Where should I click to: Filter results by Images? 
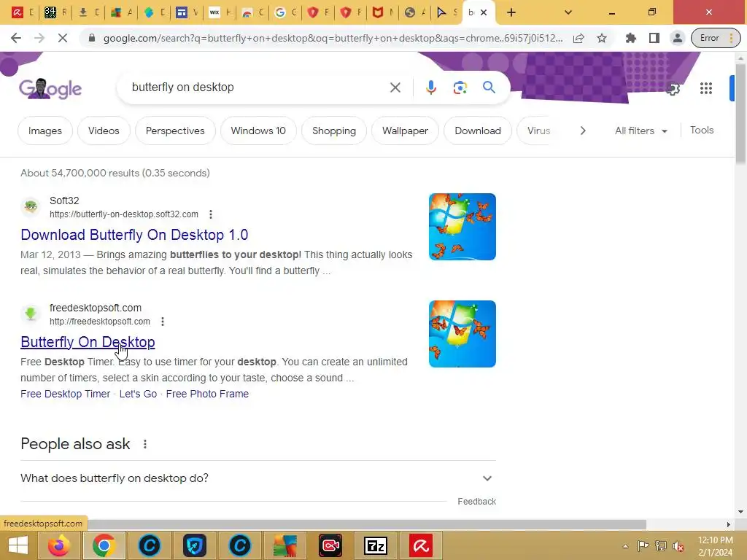45,131
